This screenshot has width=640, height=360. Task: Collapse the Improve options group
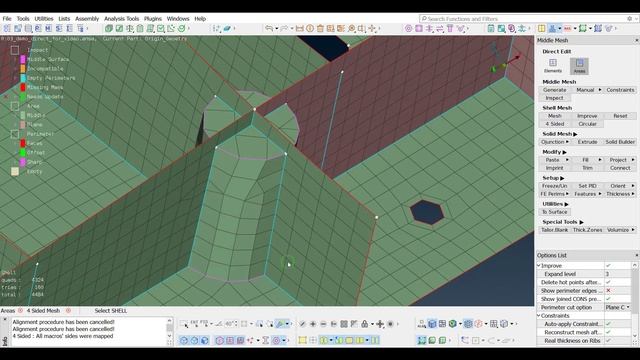[539, 266]
